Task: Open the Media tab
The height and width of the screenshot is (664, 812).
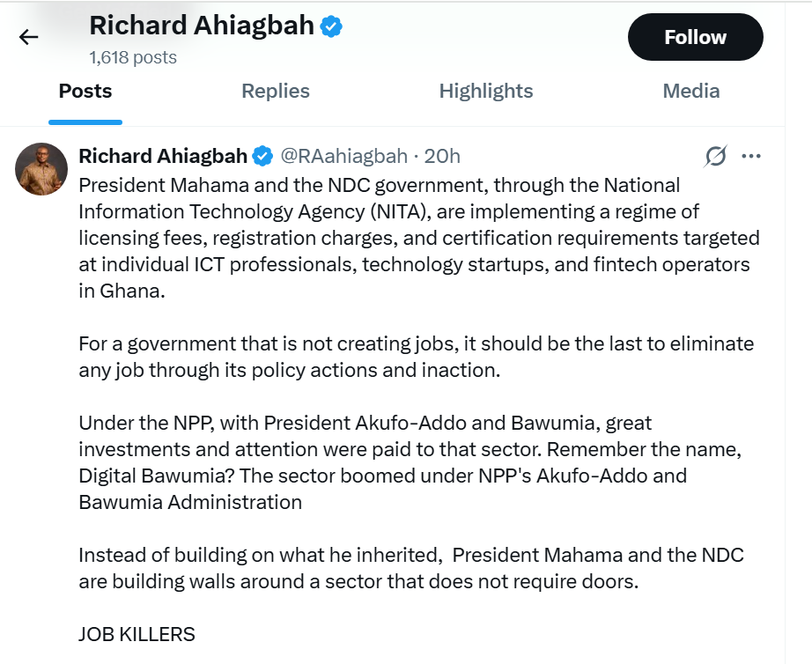Action: tap(690, 92)
